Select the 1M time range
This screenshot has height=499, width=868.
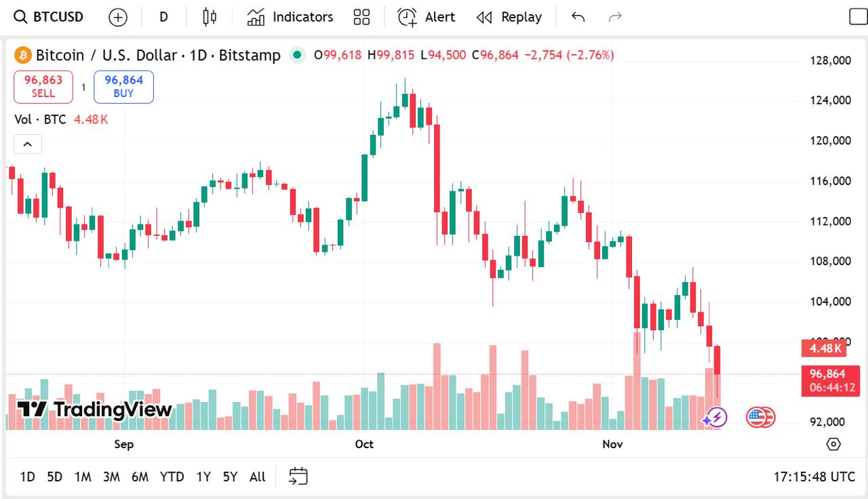[83, 477]
